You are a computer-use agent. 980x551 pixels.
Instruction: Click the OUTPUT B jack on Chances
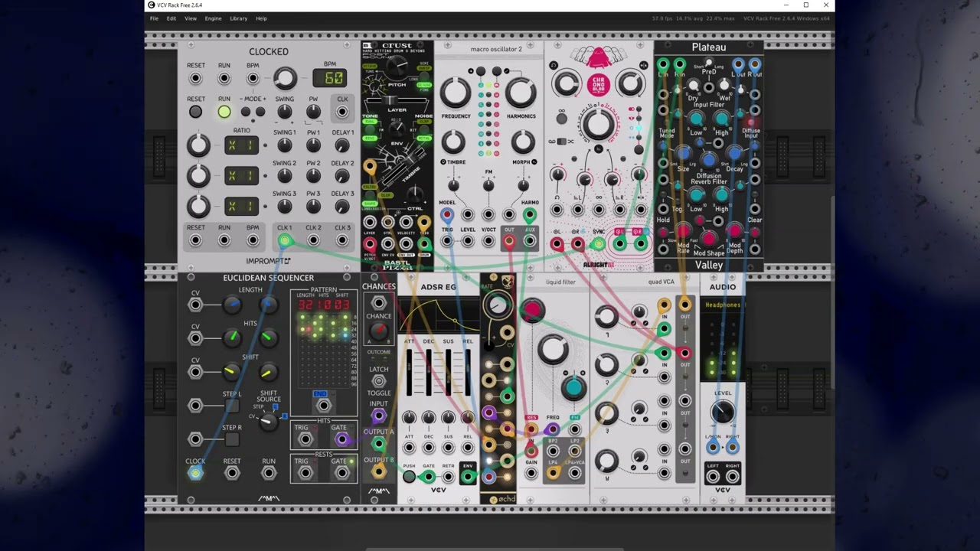378,472
